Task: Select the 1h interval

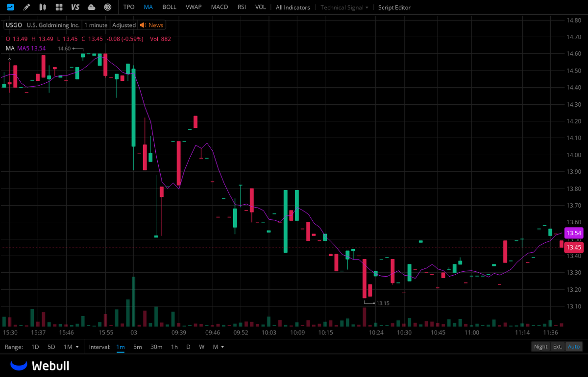Action: 174,347
